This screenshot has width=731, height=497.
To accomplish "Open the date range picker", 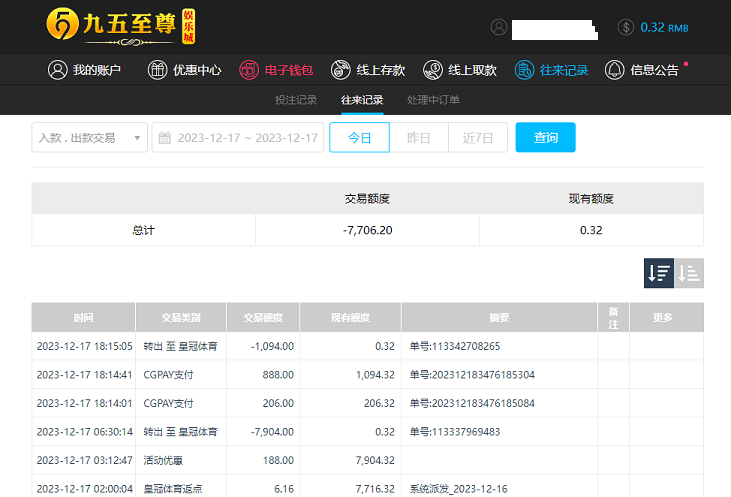I will (238, 138).
